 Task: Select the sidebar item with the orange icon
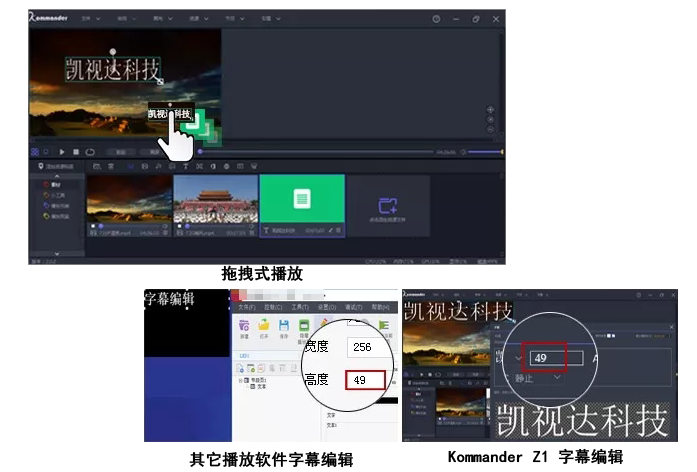[54, 195]
